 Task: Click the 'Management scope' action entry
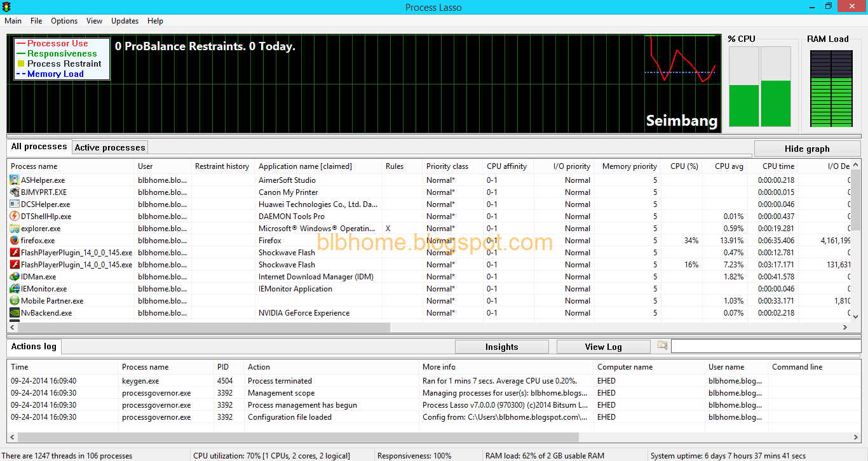click(281, 393)
